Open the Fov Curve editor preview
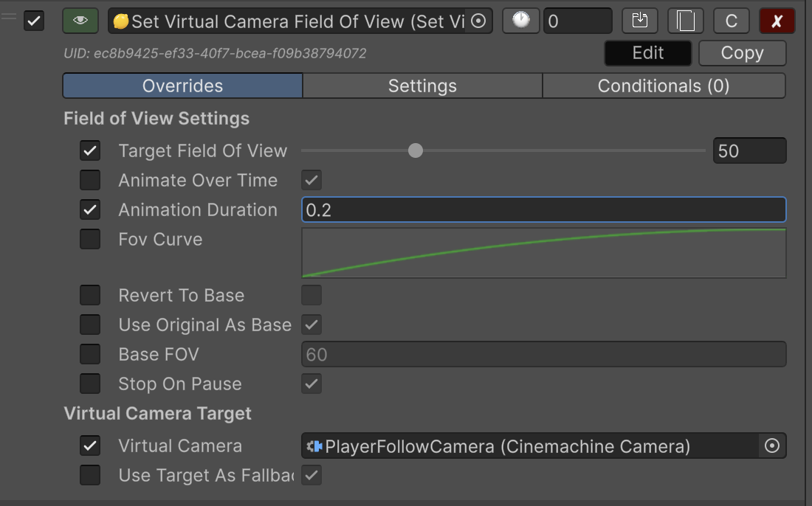The image size is (812, 506). (x=543, y=253)
